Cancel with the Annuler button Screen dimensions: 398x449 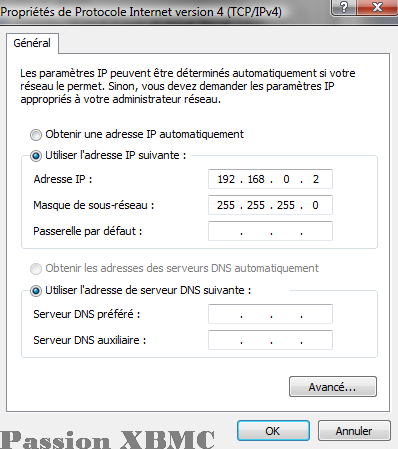[354, 431]
